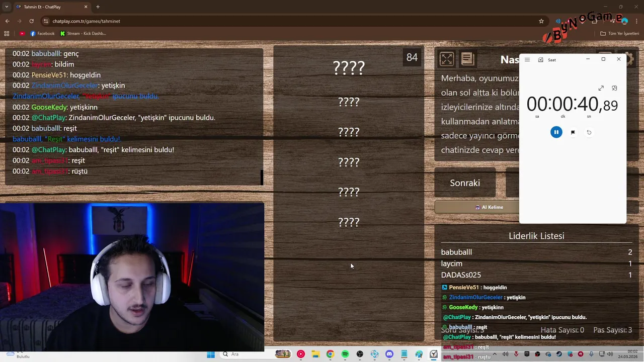Open Spotify from the taskbar
The height and width of the screenshot is (362, 644).
pyautogui.click(x=345, y=354)
